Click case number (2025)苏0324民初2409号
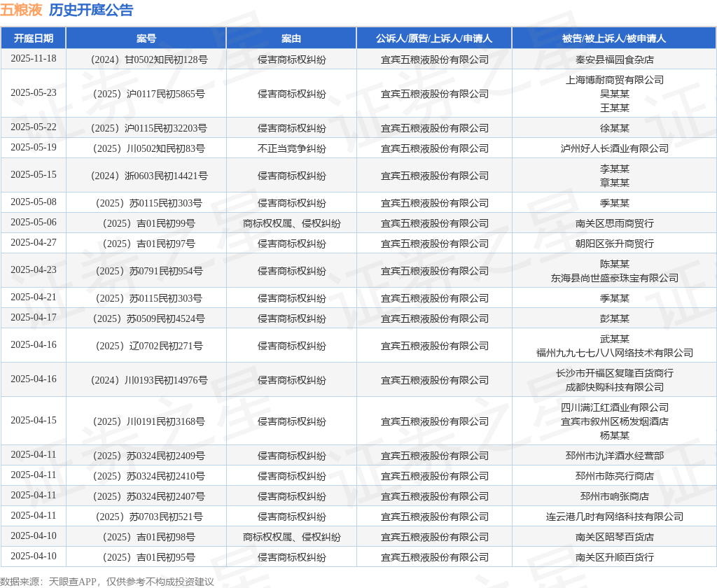The width and height of the screenshot is (717, 588). pos(149,456)
